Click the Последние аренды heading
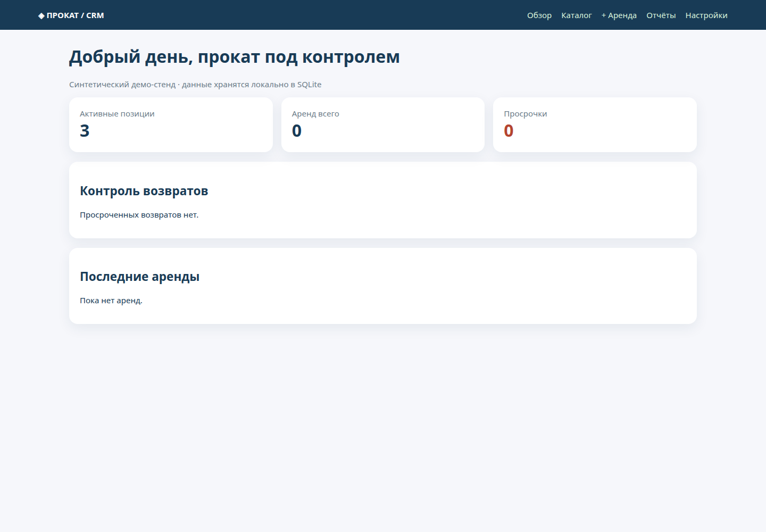This screenshot has height=532, width=766. (x=140, y=277)
